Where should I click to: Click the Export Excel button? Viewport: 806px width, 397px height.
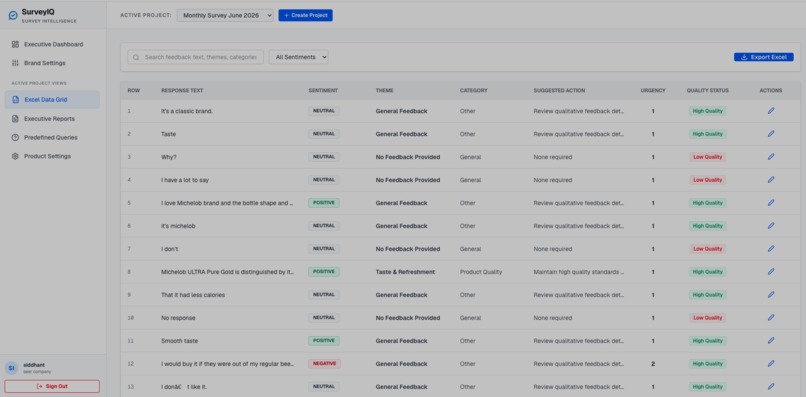pyautogui.click(x=763, y=57)
